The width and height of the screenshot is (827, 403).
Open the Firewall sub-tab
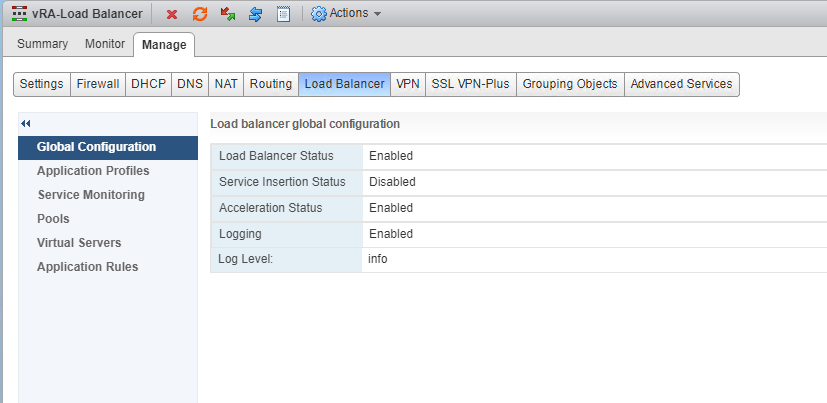[98, 84]
